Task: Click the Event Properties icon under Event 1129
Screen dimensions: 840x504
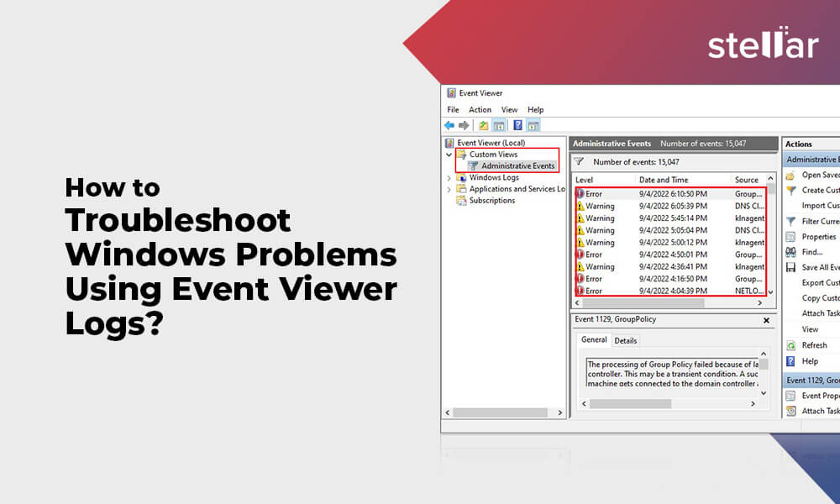Action: [x=790, y=395]
